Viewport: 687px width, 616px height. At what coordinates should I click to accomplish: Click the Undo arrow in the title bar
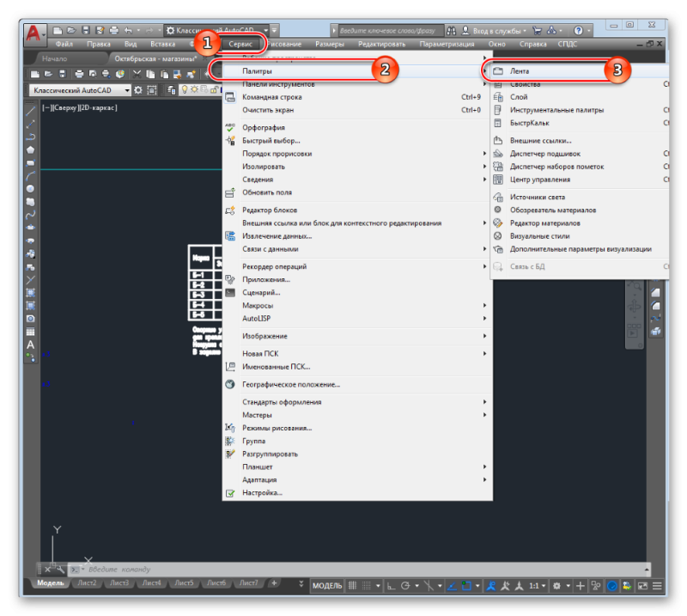pos(128,30)
